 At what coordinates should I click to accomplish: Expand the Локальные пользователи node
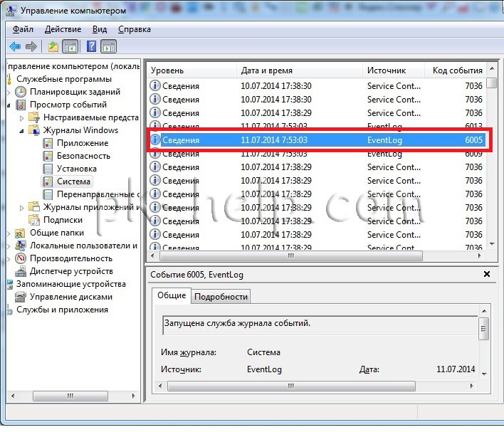pyautogui.click(x=9, y=246)
